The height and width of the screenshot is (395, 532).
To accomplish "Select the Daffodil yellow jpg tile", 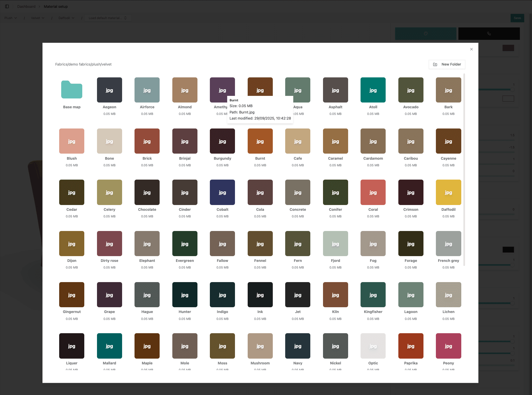I will coord(448,192).
